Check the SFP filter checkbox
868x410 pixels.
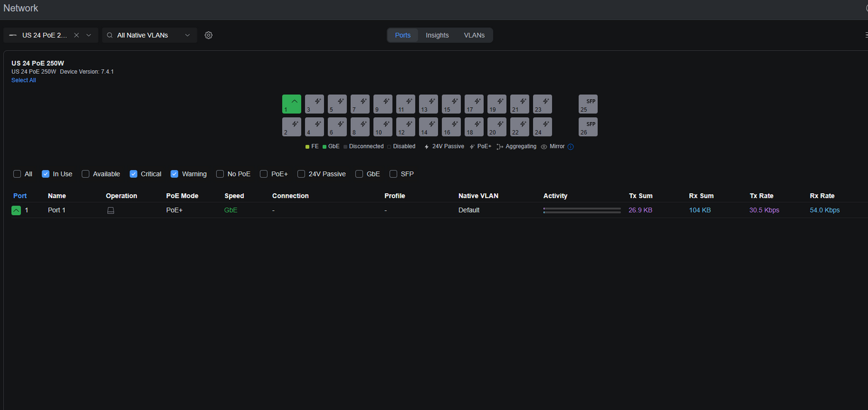394,174
